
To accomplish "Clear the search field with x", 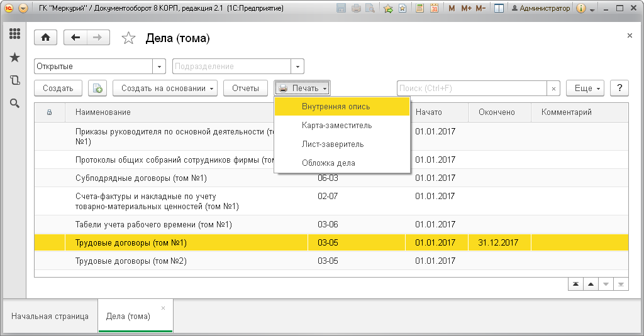I will [553, 89].
